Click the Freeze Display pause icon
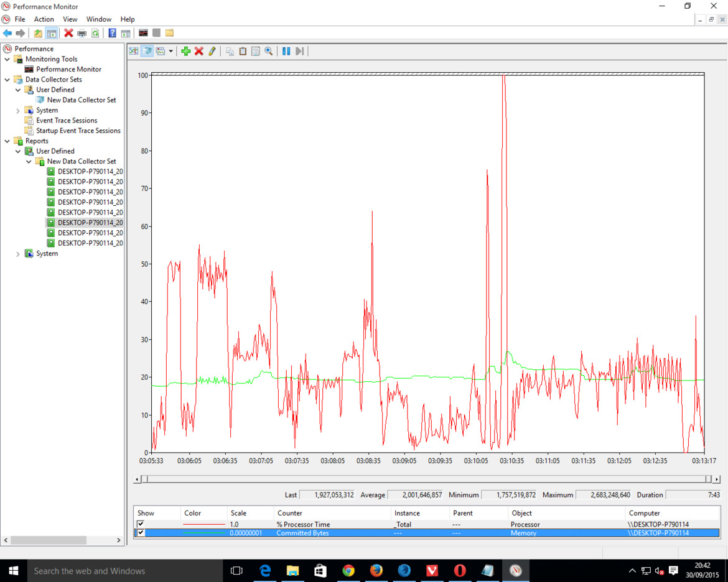The height and width of the screenshot is (582, 728). (x=286, y=51)
